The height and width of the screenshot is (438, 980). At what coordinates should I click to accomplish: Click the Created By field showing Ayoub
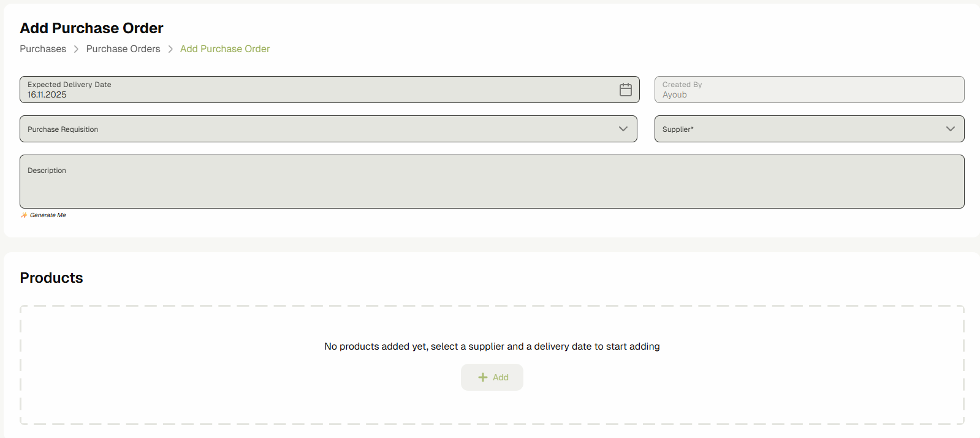[808, 90]
